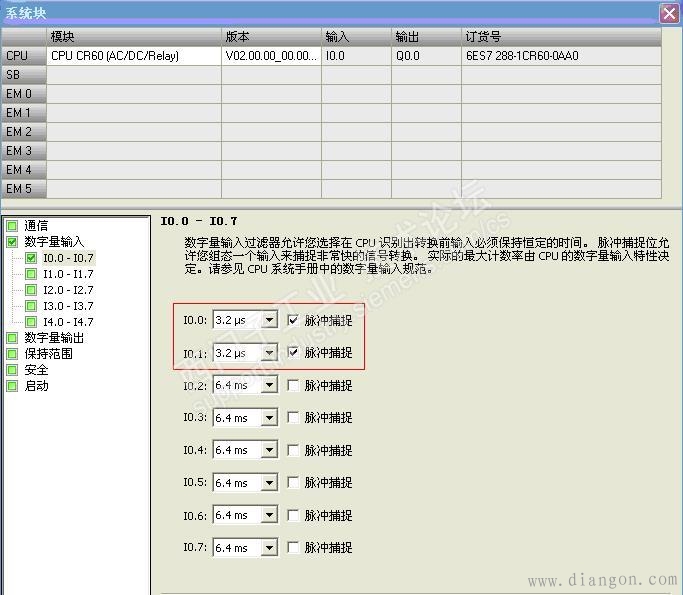Enable pulse capture for I0.5

pyautogui.click(x=293, y=483)
